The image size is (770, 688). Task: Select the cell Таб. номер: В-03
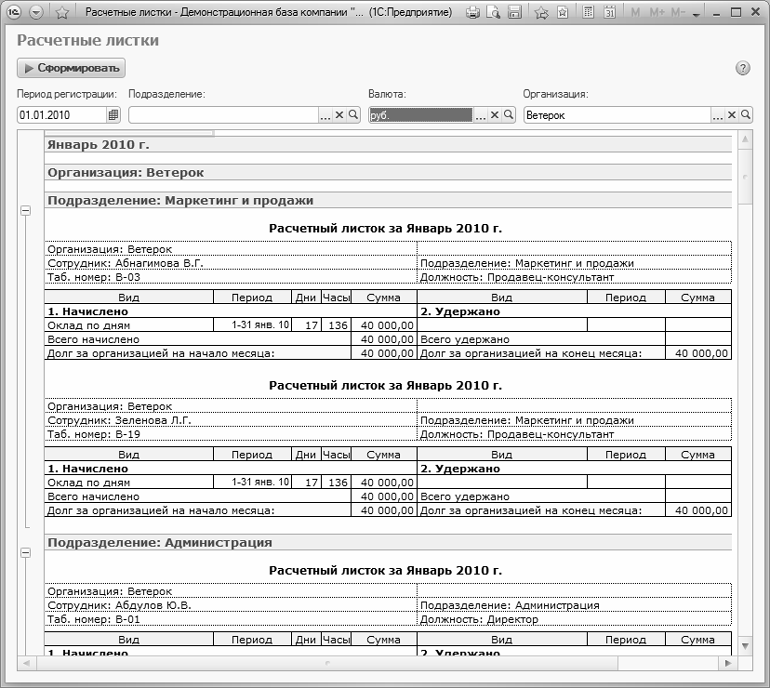pyautogui.click(x=231, y=277)
